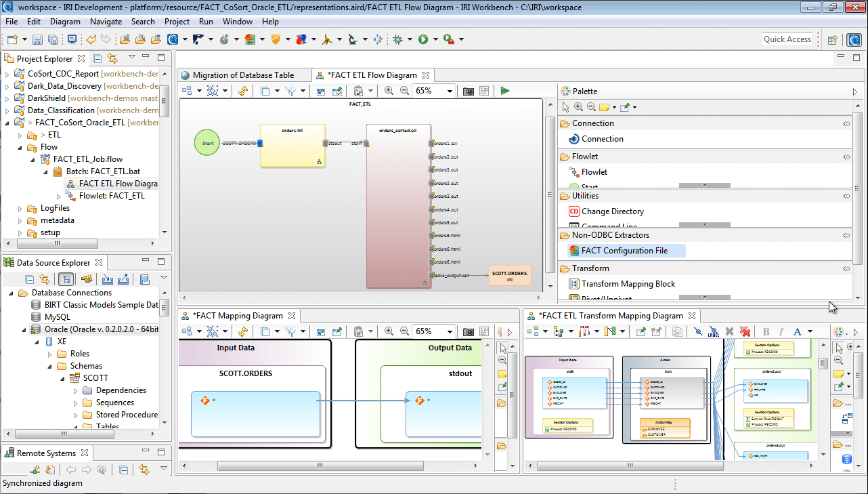This screenshot has width=868, height=494.
Task: Switch to Migration of Database Table tab
Action: [243, 75]
